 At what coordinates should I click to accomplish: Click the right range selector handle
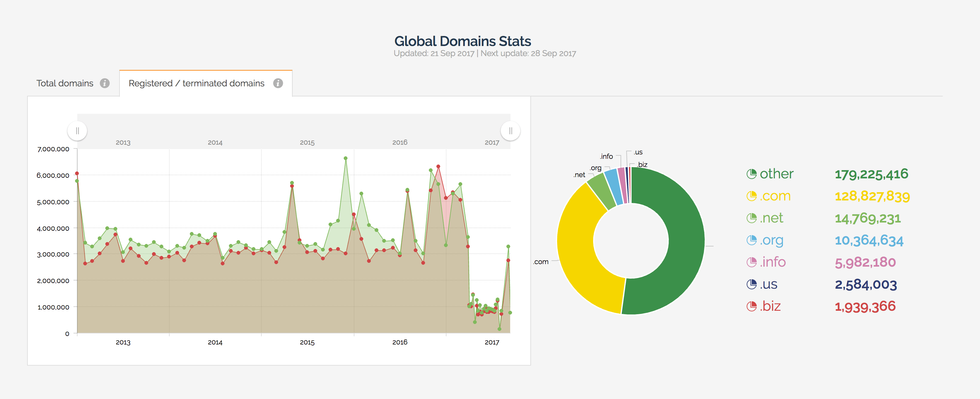click(510, 130)
